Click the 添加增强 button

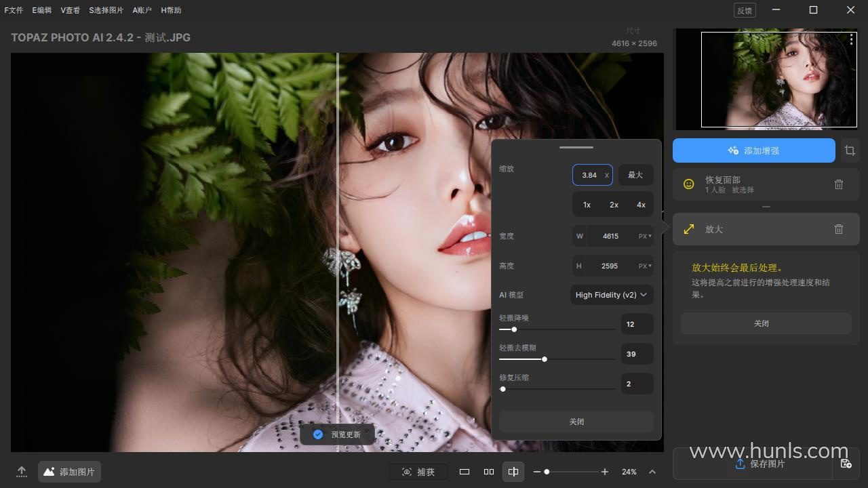coord(753,150)
